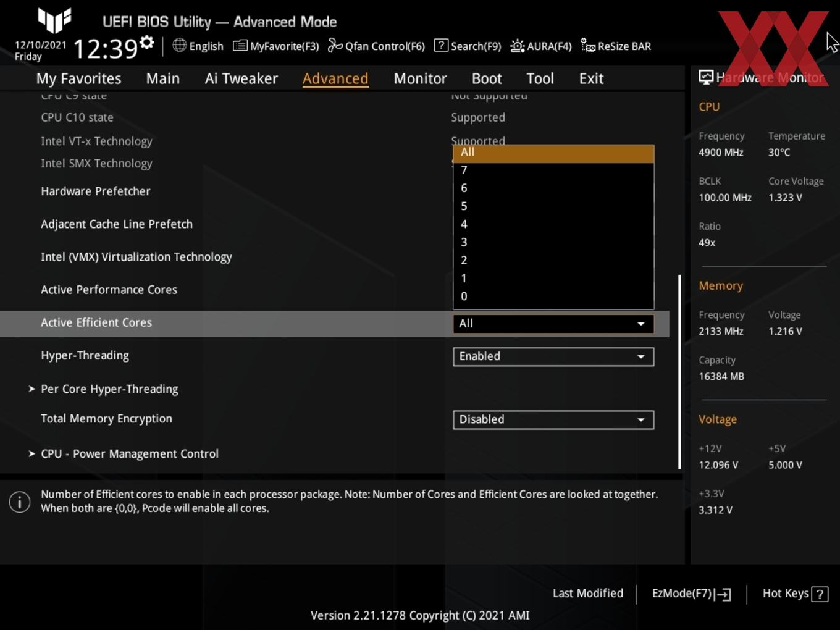Pick option 1 in dropdown list
This screenshot has width=840, height=630.
pyautogui.click(x=553, y=278)
